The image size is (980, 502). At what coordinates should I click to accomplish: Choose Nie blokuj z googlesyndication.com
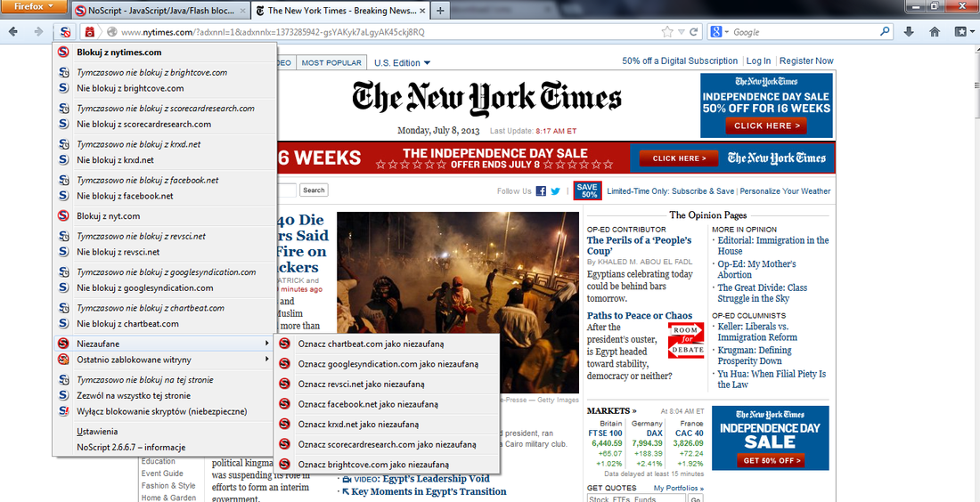point(165,287)
